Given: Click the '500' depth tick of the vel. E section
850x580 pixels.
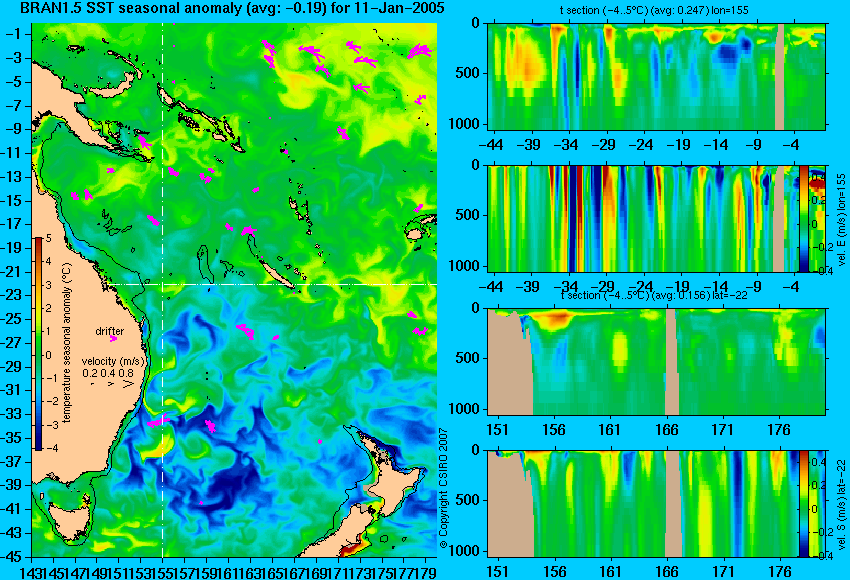Looking at the screenshot, I should [x=468, y=215].
